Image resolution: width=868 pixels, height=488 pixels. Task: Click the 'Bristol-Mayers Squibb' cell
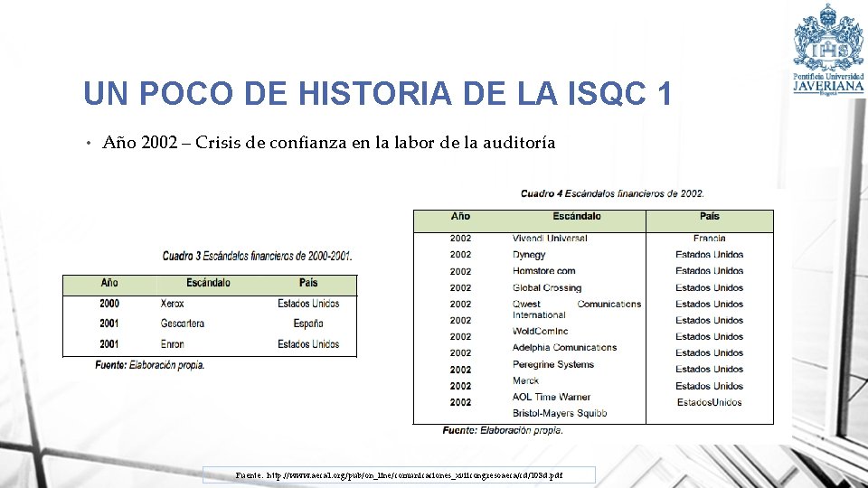[x=560, y=413]
